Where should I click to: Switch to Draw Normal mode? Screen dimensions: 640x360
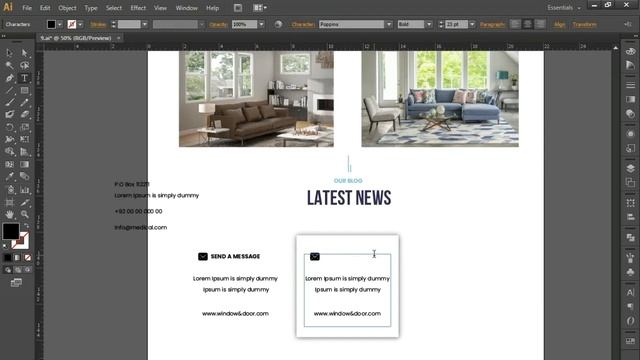pyautogui.click(x=8, y=270)
